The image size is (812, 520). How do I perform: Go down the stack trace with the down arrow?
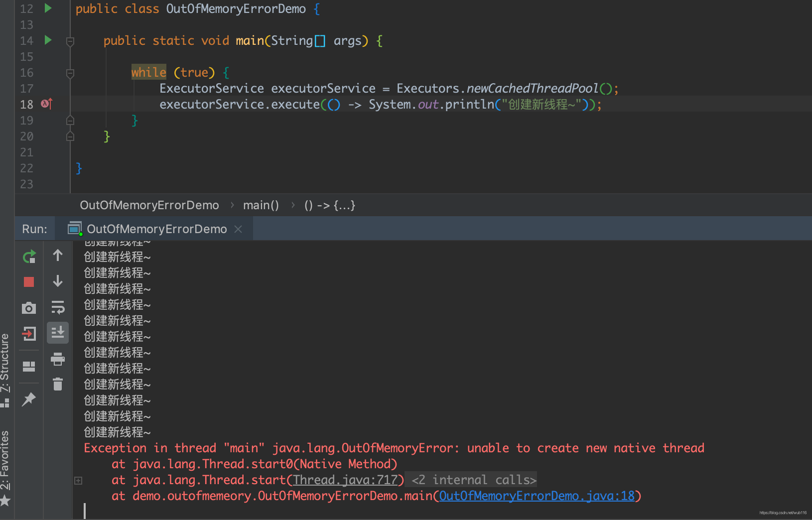tap(58, 281)
